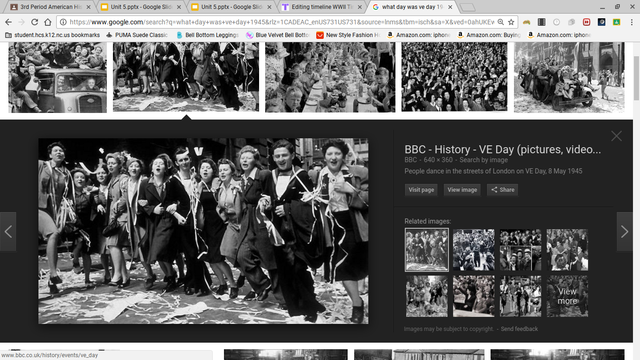The width and height of the screenshot is (640, 360).
Task: Open Chrome's three-dot menu
Action: click(x=631, y=22)
